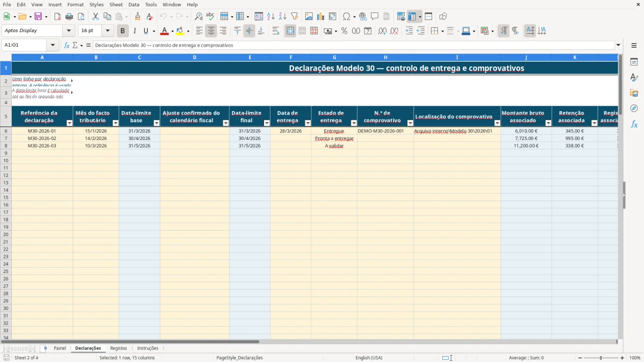Open filter dropdown for Data de entrega
The width and height of the screenshot is (644, 362).
tap(308, 123)
